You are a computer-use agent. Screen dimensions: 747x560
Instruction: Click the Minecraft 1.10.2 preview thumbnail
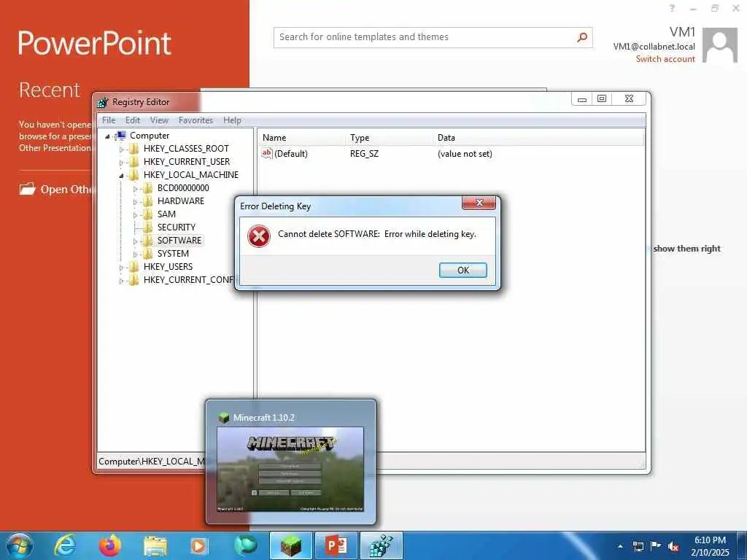290,470
